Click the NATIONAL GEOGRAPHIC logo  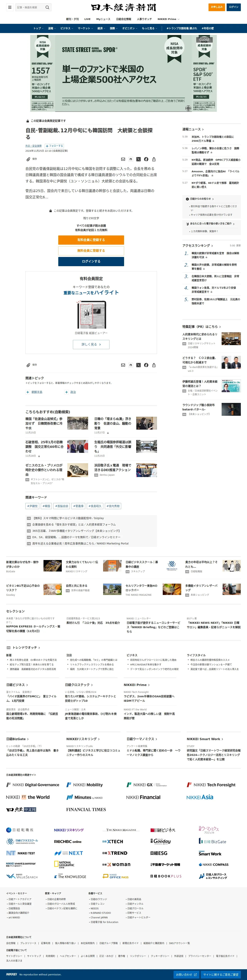(64, 864)
